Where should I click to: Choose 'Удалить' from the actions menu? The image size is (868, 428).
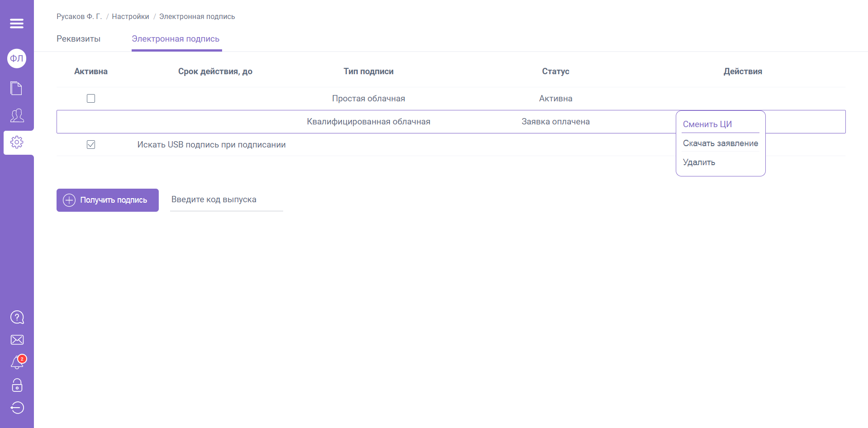699,162
